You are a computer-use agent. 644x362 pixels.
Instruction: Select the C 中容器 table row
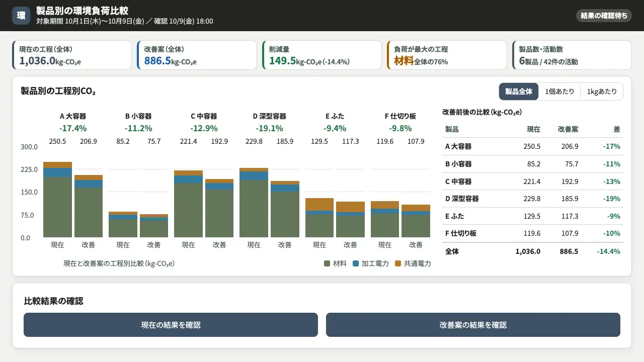point(532,182)
